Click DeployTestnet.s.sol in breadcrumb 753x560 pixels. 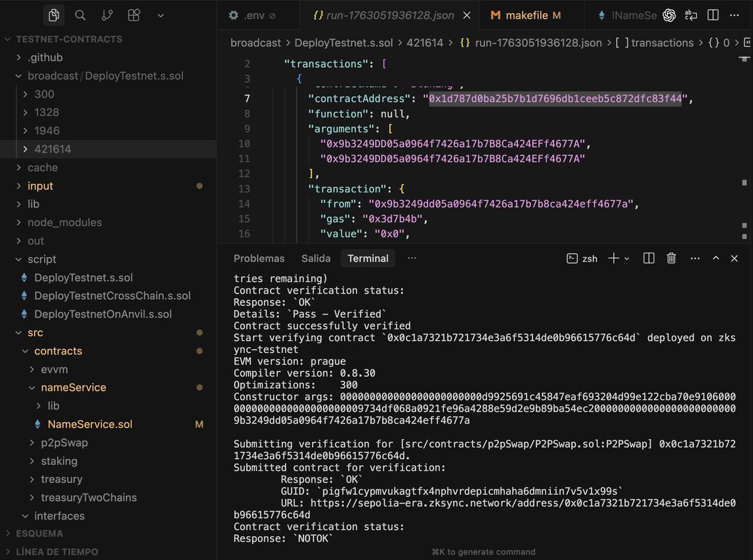344,43
